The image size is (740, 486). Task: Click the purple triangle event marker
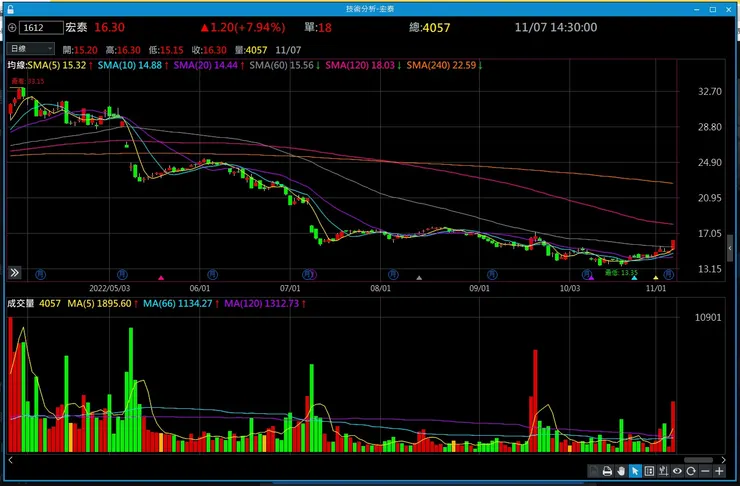click(591, 278)
